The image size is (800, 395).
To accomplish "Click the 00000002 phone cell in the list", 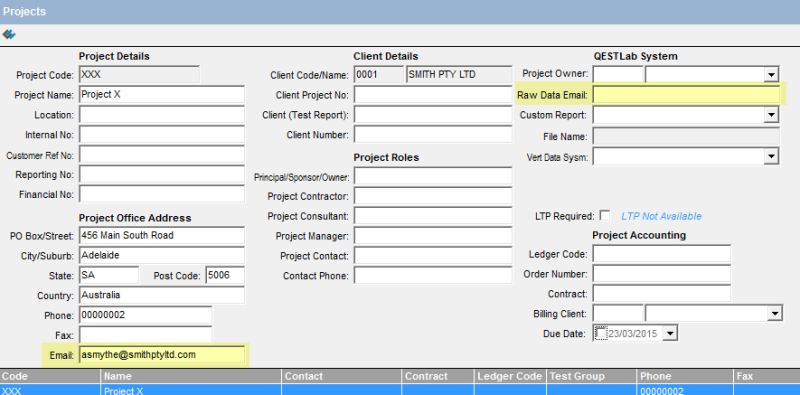I will click(685, 390).
